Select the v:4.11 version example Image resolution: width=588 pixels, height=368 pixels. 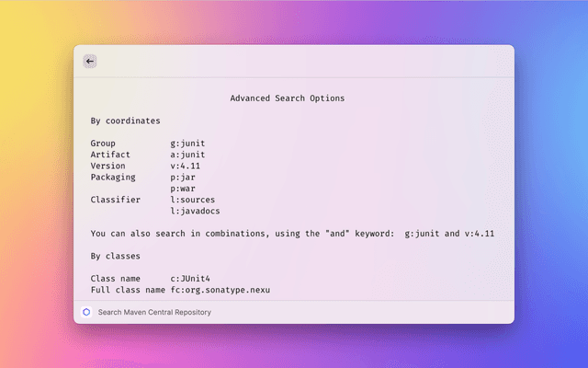pyautogui.click(x=187, y=166)
